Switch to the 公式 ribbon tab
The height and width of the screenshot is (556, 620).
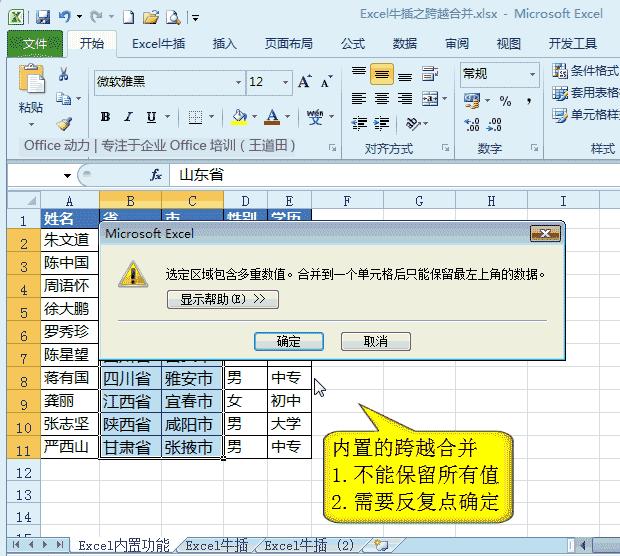point(353,43)
